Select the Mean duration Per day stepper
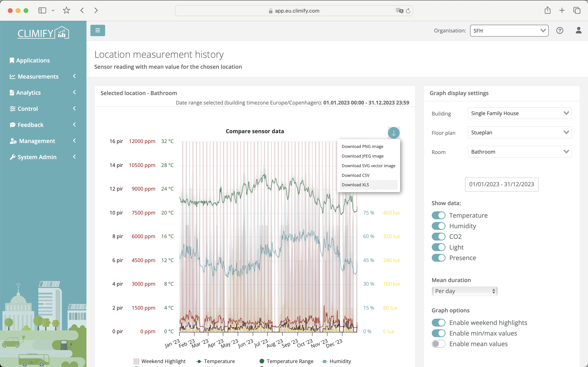The height and width of the screenshot is (367, 588). [x=464, y=291]
